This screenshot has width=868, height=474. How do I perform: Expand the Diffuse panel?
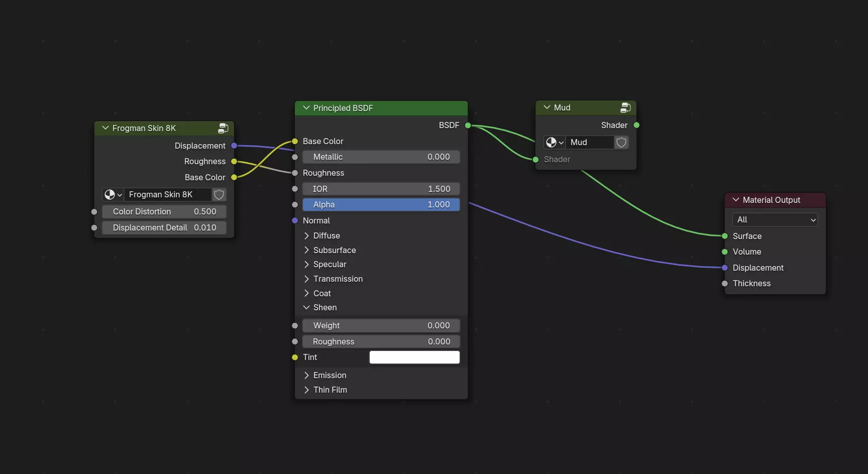click(306, 236)
